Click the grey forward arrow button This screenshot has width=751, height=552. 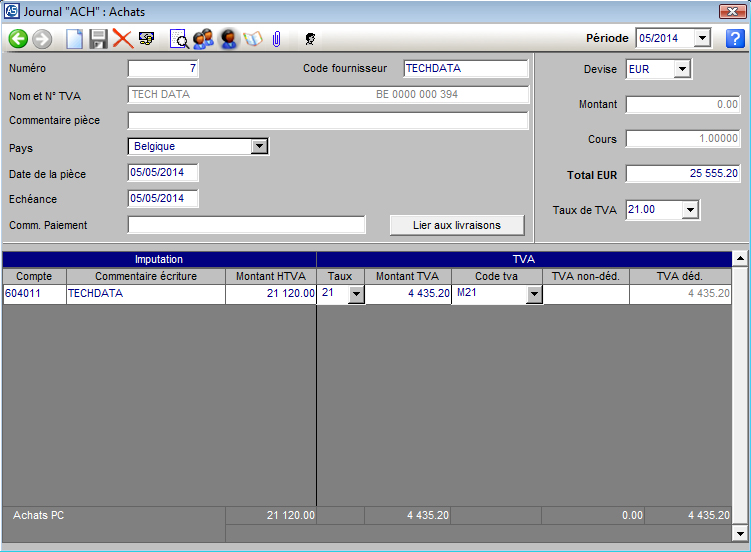coord(42,39)
